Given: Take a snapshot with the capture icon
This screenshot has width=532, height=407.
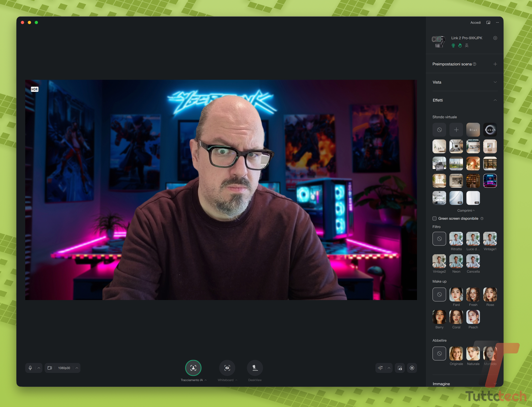Looking at the screenshot, I should click(400, 368).
